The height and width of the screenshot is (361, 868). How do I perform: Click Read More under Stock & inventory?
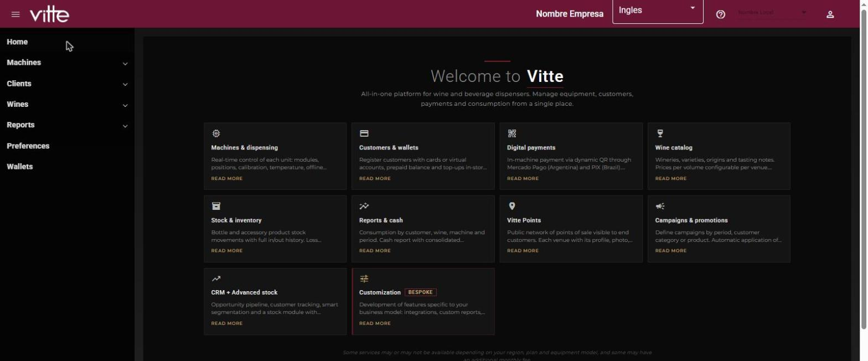227,251
